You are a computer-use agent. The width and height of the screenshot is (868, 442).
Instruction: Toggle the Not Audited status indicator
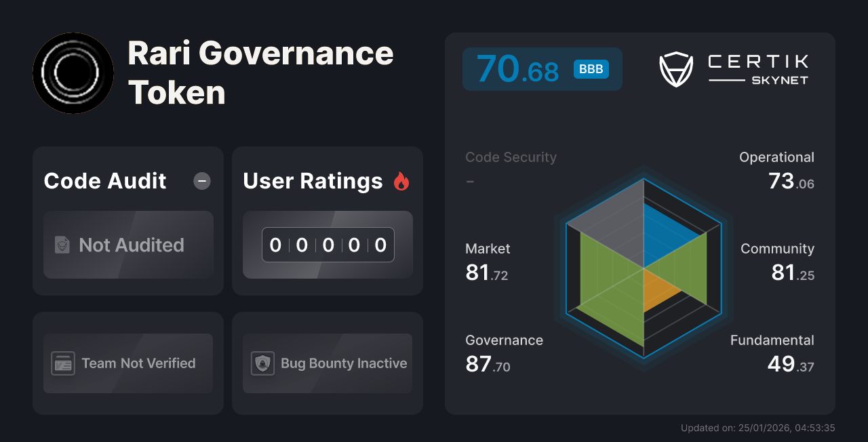pos(128,245)
